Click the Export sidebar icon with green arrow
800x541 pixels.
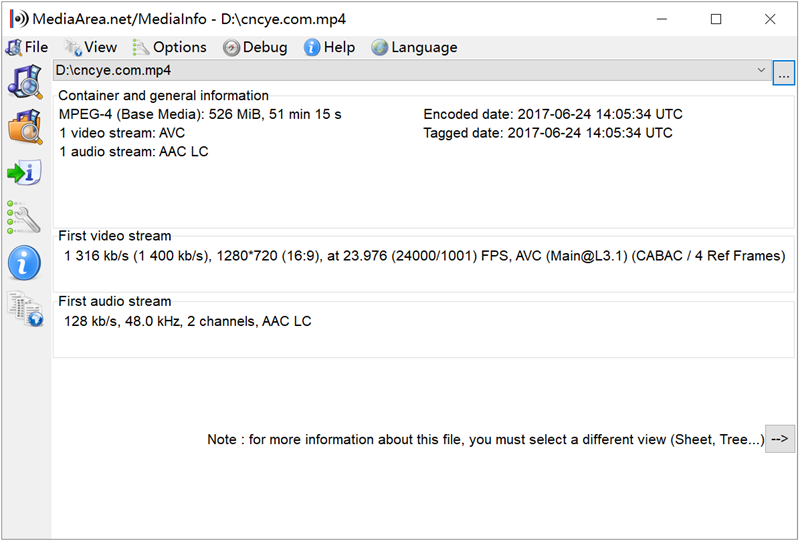click(x=24, y=172)
